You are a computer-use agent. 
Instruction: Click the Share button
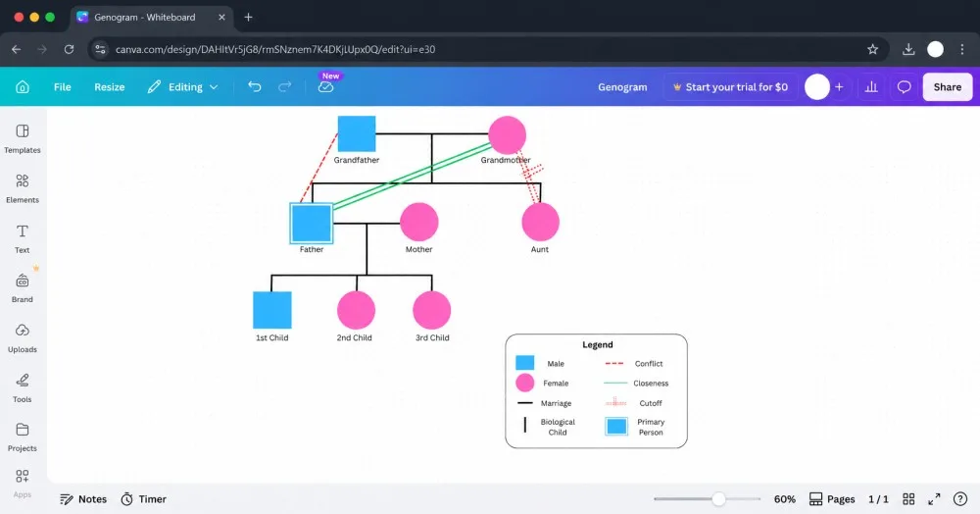948,87
